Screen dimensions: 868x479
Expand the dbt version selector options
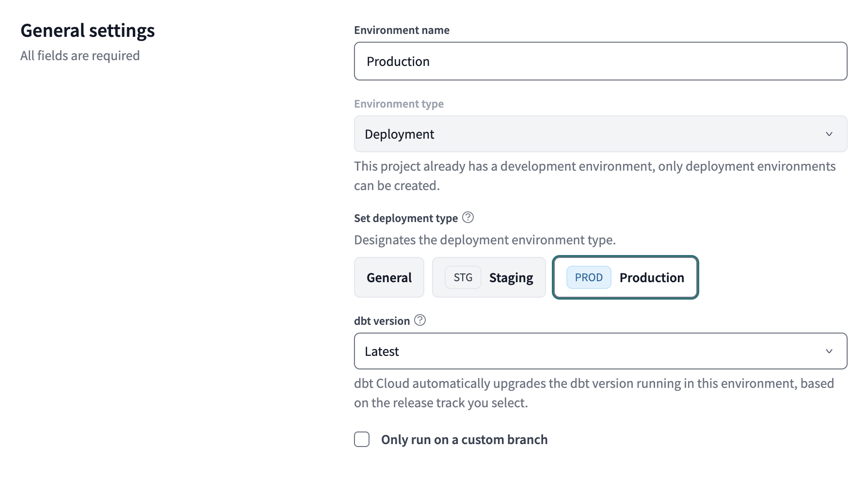[600, 351]
